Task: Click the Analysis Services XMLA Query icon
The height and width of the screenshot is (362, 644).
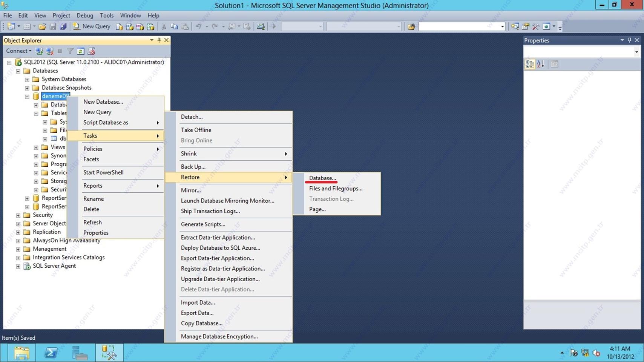Action: [x=150, y=26]
